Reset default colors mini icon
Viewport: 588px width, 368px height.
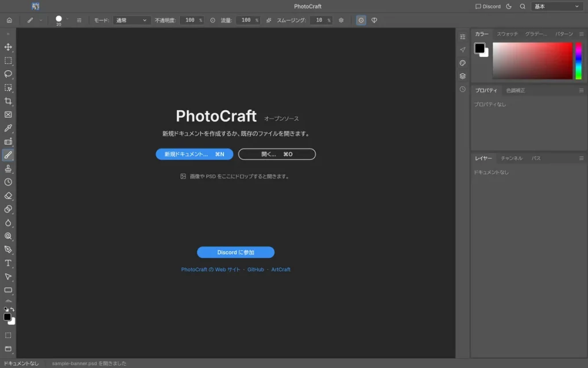coord(6,309)
